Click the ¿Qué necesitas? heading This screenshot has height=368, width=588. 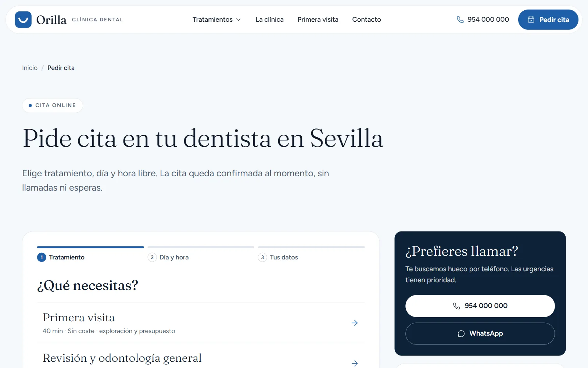87,286
